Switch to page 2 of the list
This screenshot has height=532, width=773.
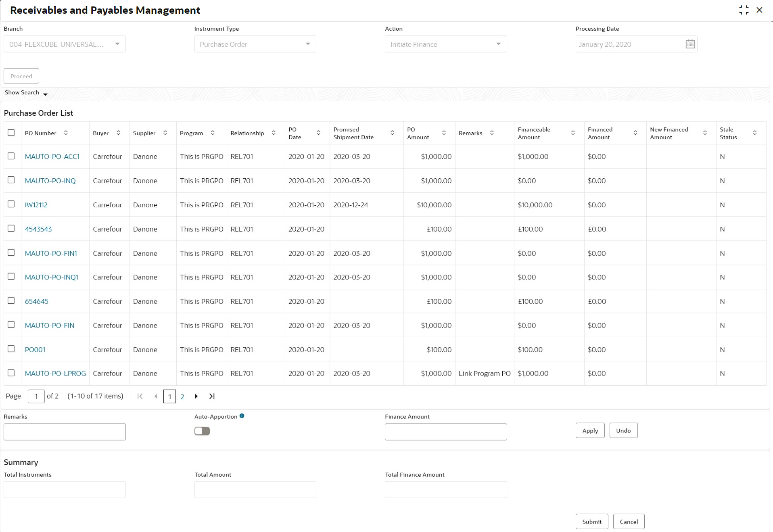coord(182,397)
